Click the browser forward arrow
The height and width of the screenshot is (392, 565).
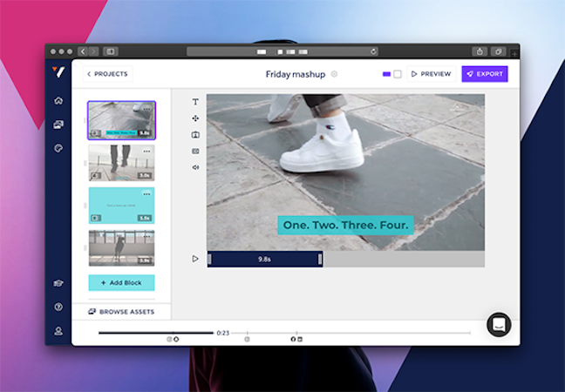point(93,51)
